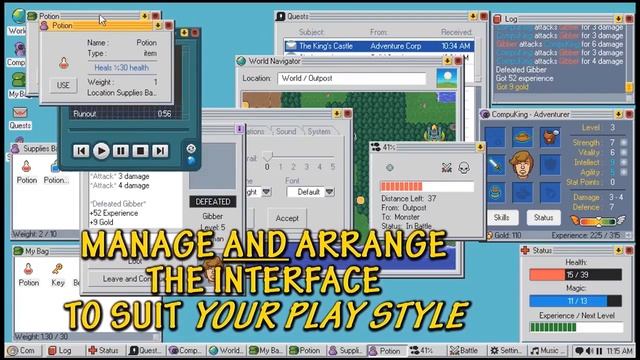The width and height of the screenshot is (640, 360).
Task: Click the repeat icon in music player
Action: pyautogui.click(x=191, y=149)
